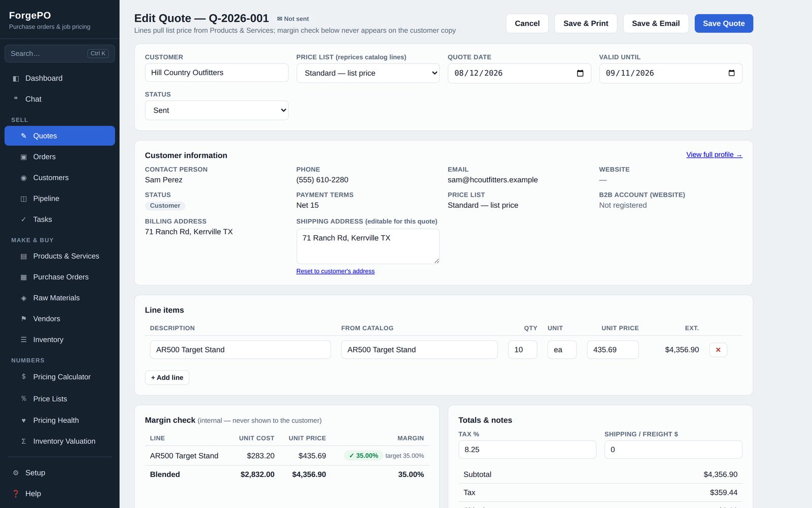Remove the AR500 Target Stand line
Screen dimensions: 812x508
point(718,350)
